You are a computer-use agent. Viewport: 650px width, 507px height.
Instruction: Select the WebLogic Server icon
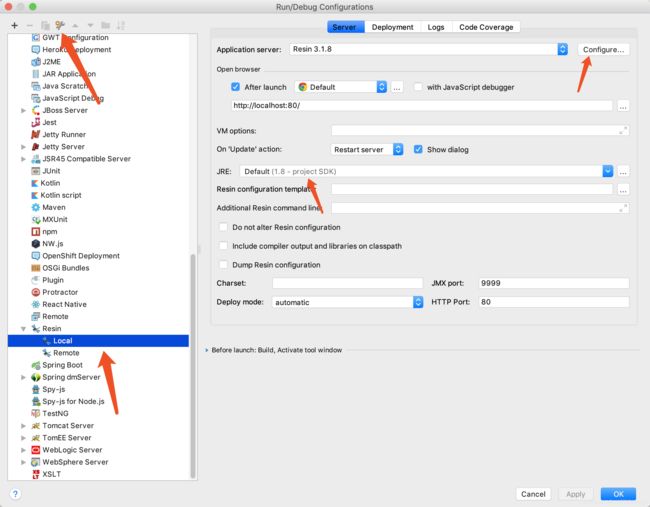coord(36,450)
